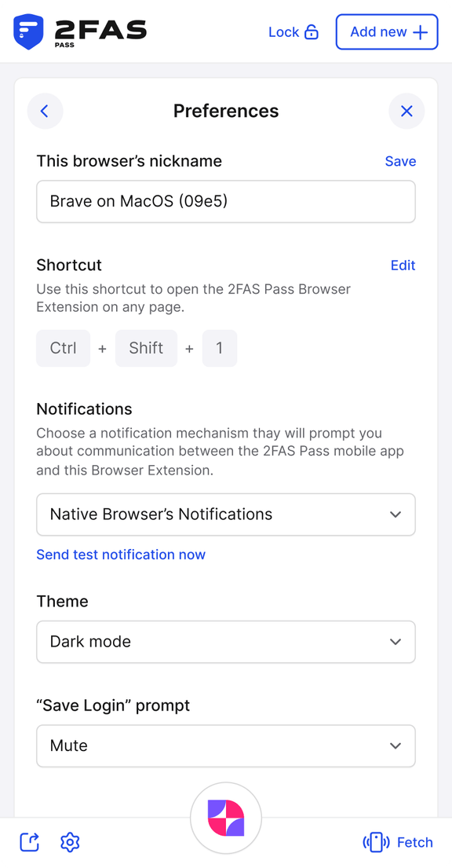Save the browser nickname
Screen dimensions: 452x868
coord(400,161)
